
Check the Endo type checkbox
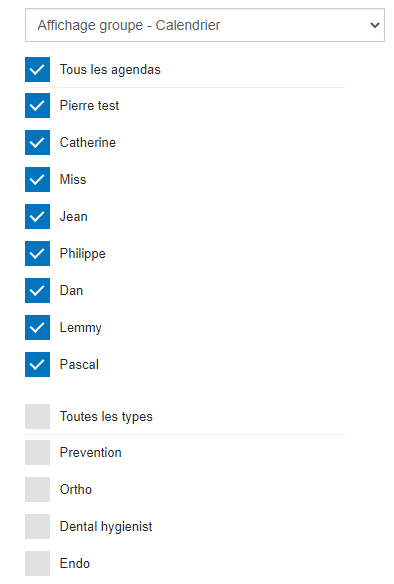click(37, 564)
